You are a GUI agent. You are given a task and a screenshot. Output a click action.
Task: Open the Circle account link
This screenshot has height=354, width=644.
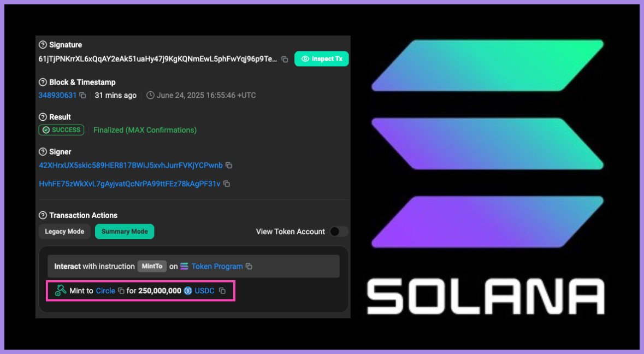coord(105,291)
